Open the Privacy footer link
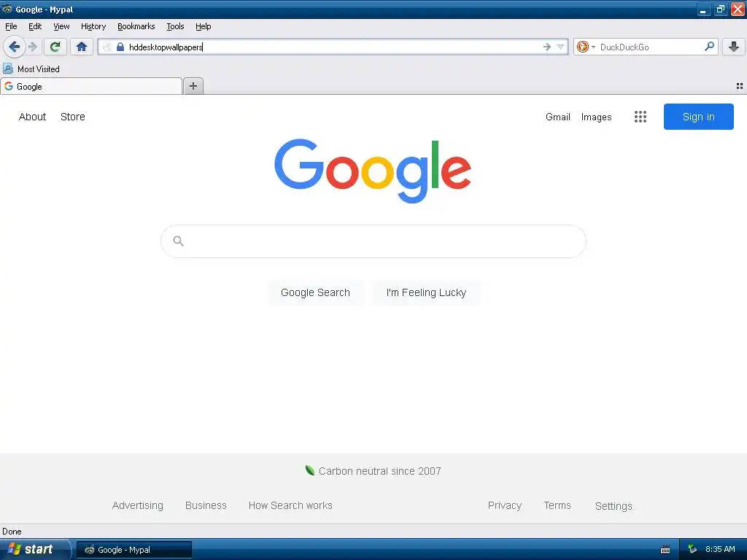The width and height of the screenshot is (747, 560). [x=505, y=505]
